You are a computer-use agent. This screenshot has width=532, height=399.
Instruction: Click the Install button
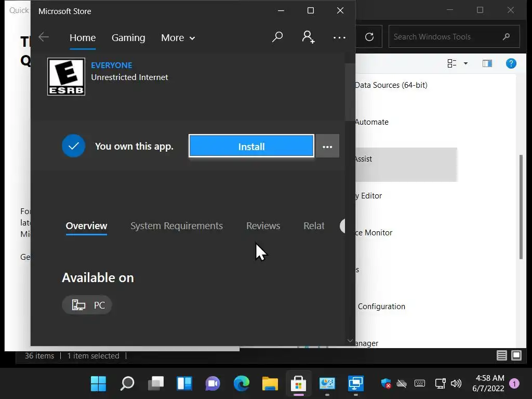pos(251,146)
